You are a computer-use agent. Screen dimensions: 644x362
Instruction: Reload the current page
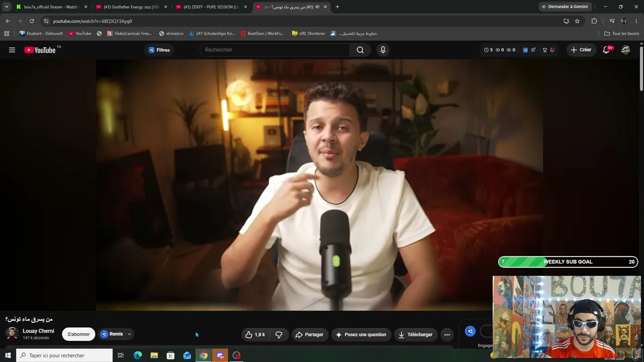click(32, 21)
